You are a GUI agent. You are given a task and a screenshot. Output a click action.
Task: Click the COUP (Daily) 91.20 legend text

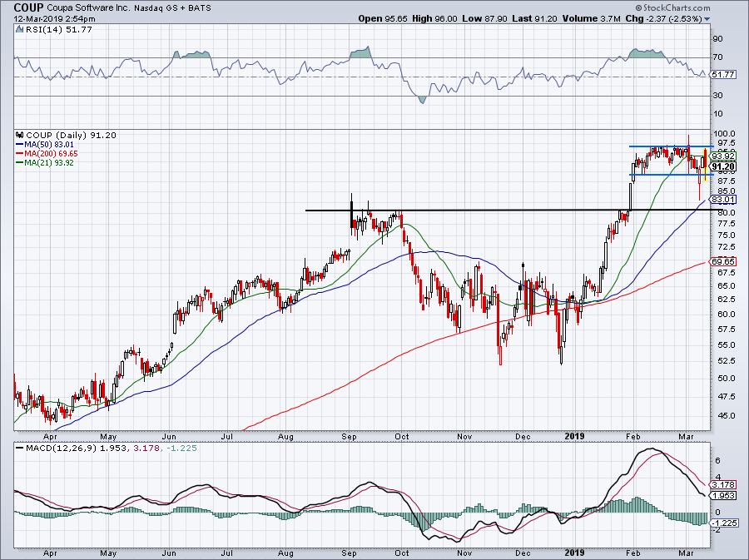click(x=71, y=135)
